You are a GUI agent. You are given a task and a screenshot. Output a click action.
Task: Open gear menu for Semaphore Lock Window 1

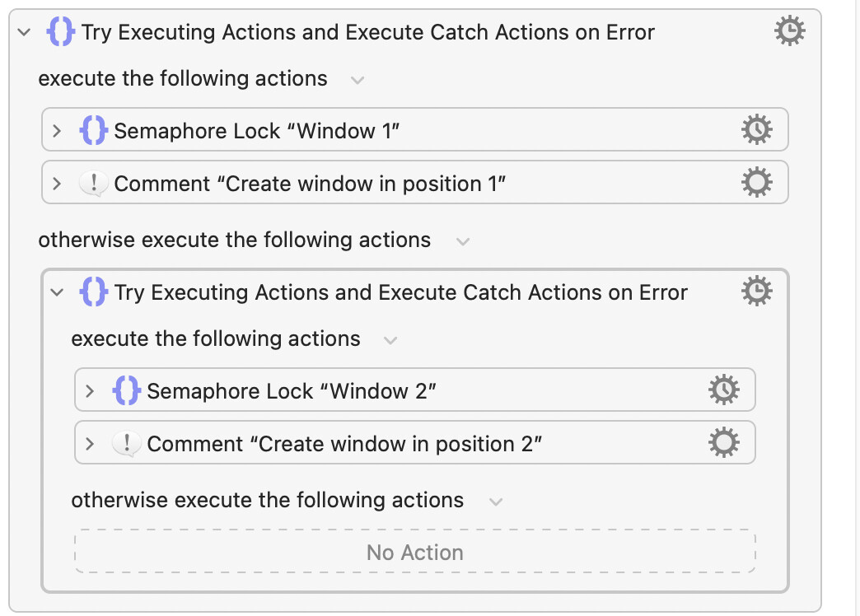click(757, 129)
